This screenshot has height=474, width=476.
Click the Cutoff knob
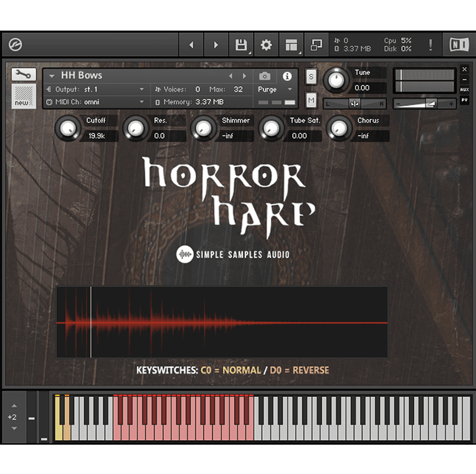tap(69, 128)
